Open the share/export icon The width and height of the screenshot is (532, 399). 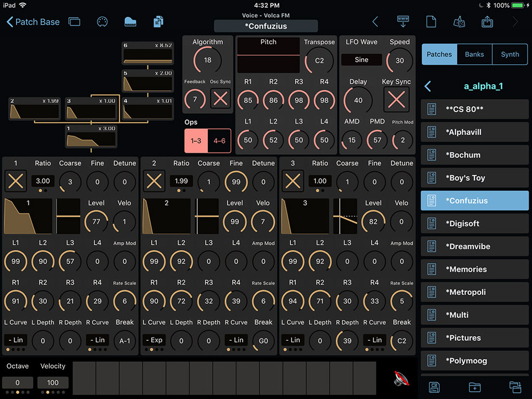click(x=487, y=22)
